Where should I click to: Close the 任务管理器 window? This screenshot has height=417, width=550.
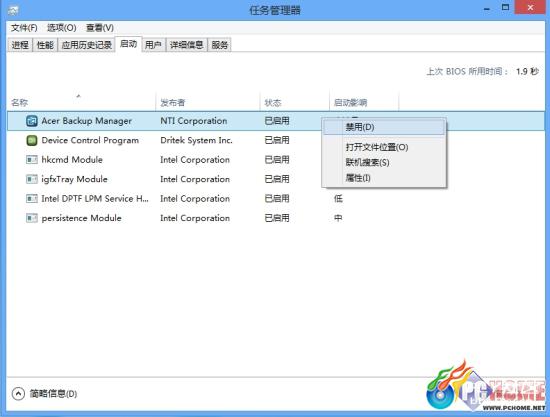click(x=530, y=7)
